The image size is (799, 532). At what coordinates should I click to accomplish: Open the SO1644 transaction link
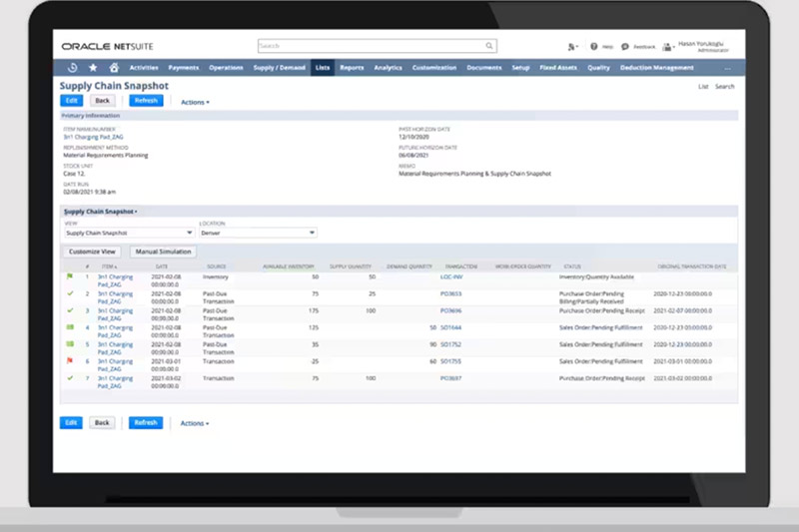[x=451, y=327]
